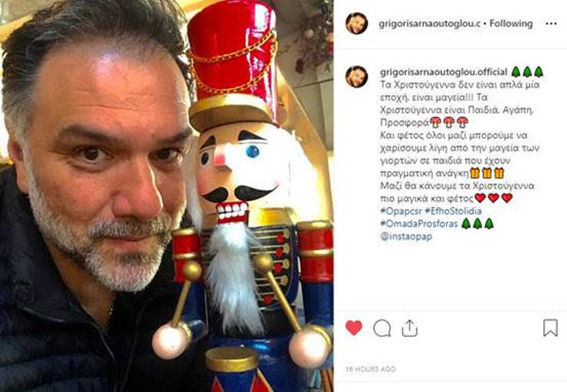Toggle the Following status button
Image resolution: width=567 pixels, height=392 pixels.
[511, 23]
